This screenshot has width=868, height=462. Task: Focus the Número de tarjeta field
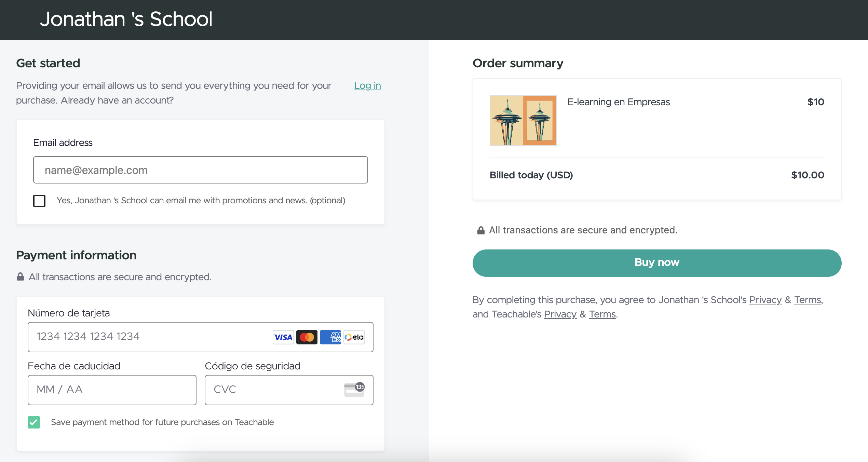point(201,337)
